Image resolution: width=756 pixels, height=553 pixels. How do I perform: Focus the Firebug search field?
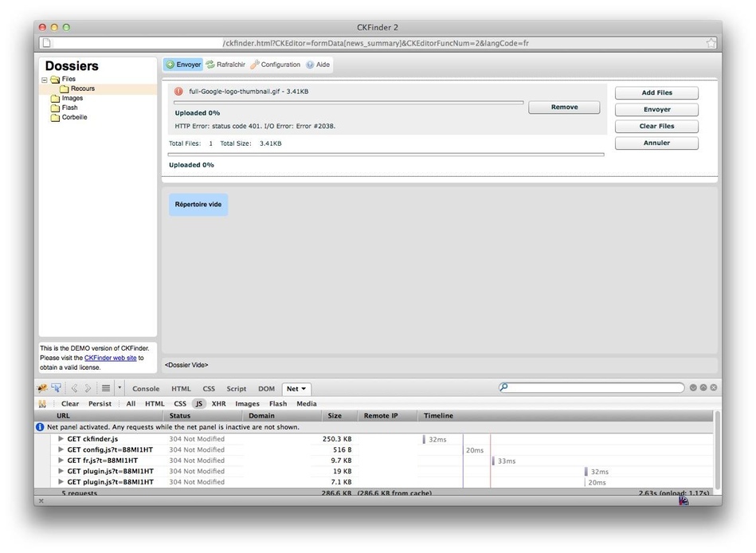click(591, 387)
